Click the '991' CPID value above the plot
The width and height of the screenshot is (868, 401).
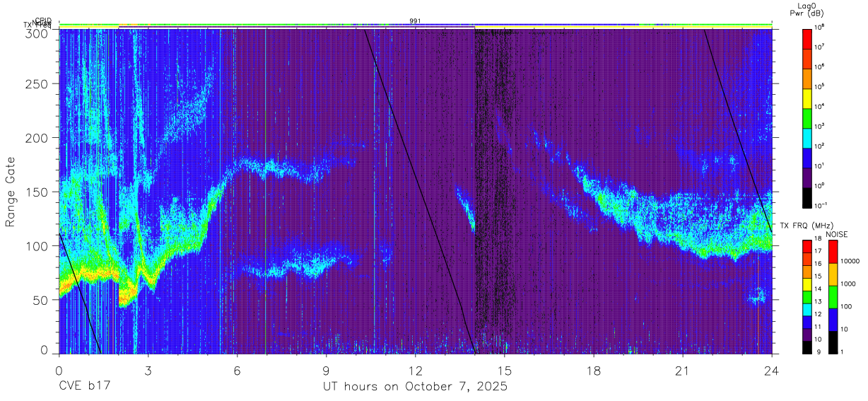click(x=415, y=21)
